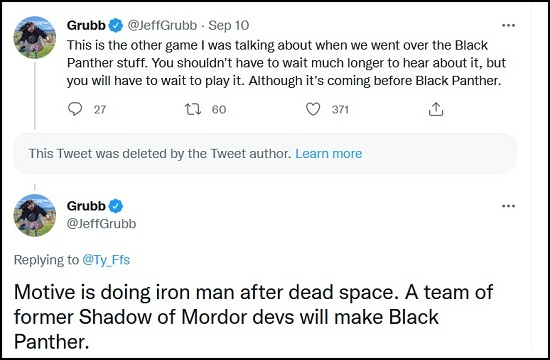Viewport: 550px width, 360px height.
Task: Click the reply speech bubble icon
Action: coord(75,109)
